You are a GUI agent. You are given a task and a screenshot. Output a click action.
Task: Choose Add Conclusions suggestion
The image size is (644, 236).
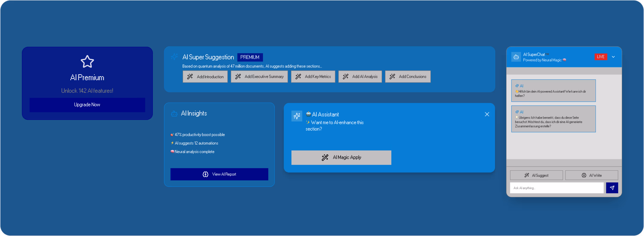tap(407, 77)
